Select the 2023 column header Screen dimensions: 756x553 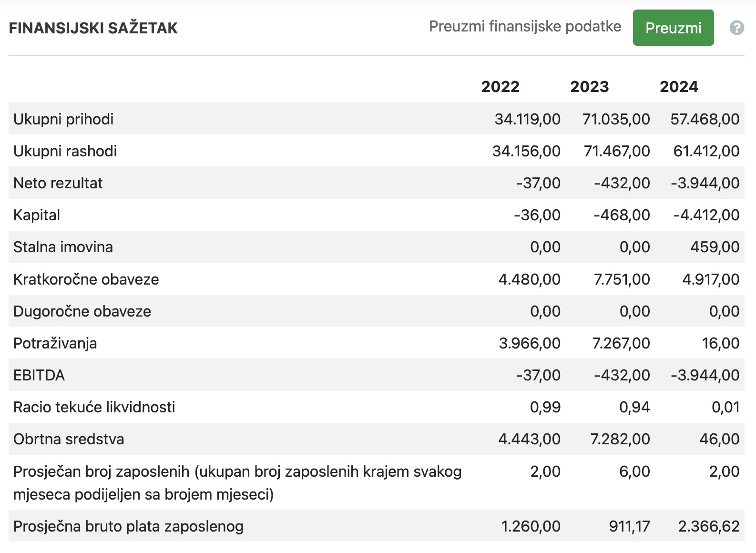coord(590,87)
